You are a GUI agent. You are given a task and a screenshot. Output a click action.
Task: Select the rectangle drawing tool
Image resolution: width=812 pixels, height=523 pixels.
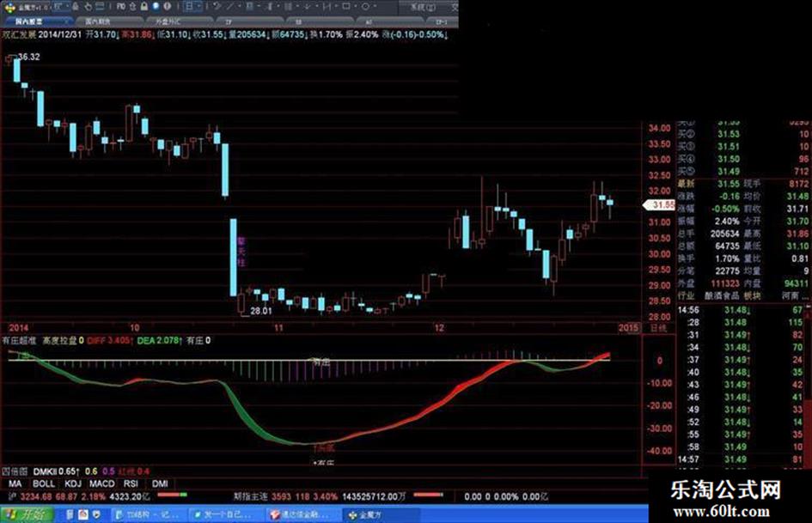click(346, 6)
